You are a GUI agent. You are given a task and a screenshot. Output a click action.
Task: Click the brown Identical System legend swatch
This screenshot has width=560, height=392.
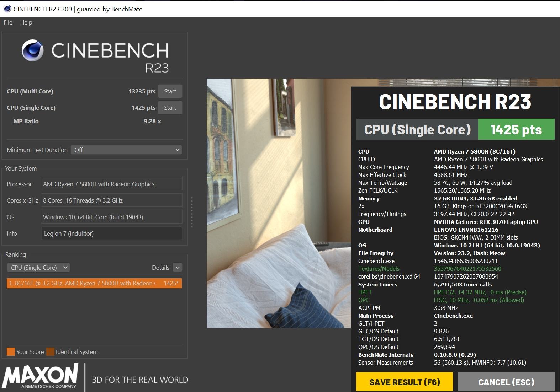click(50, 352)
